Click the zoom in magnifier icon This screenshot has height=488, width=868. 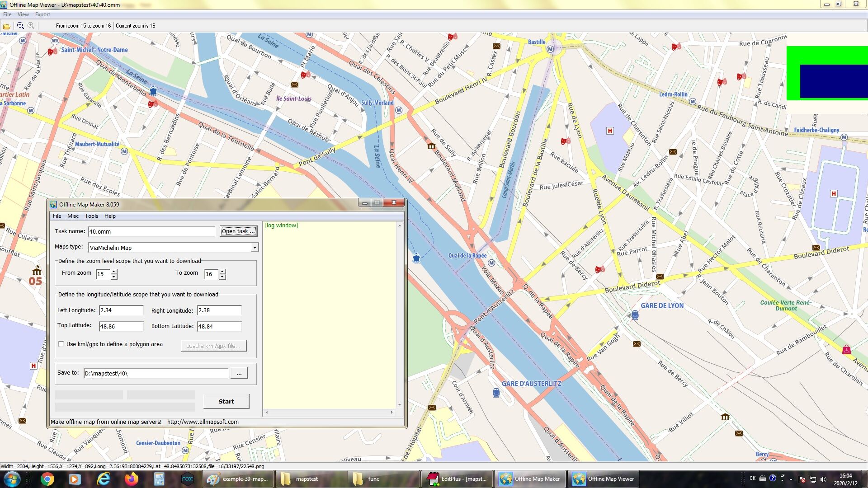coord(31,26)
